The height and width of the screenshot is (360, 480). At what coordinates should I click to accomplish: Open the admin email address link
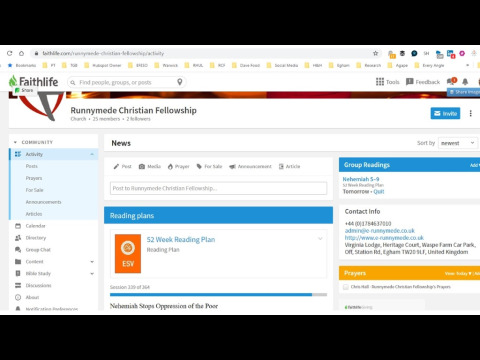pyautogui.click(x=380, y=231)
